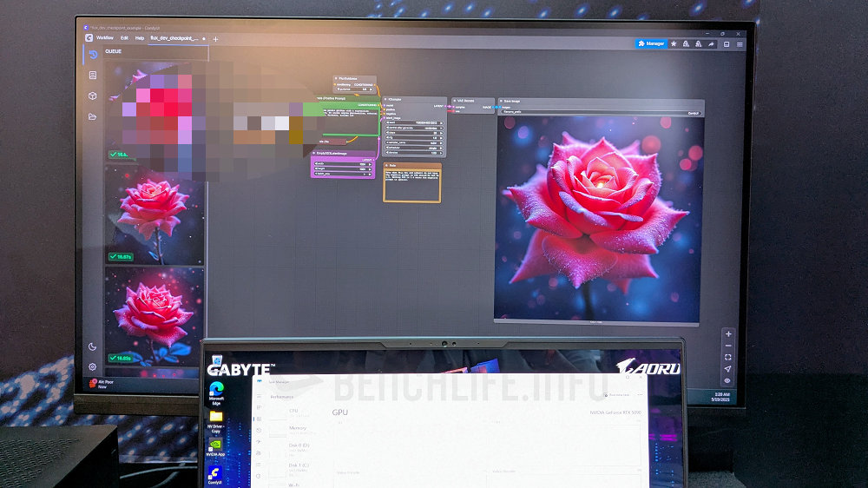Open Task Manager three-dots more options
The image size is (868, 488).
640,394
